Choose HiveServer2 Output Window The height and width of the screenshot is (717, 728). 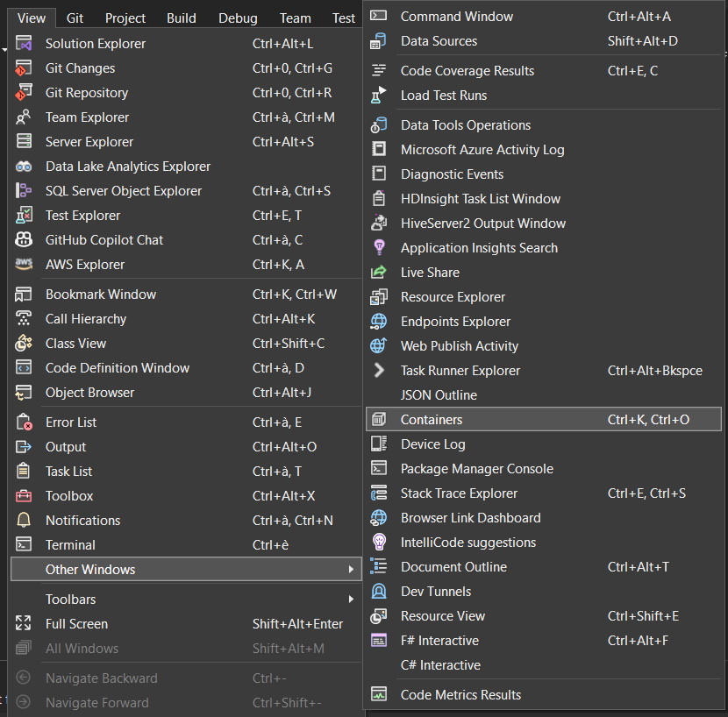coord(543,224)
